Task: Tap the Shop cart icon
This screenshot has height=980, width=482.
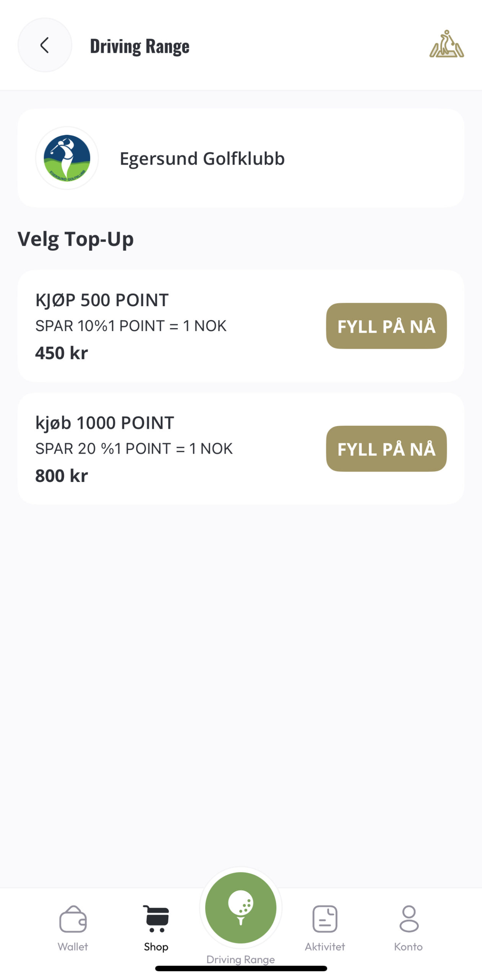Action: point(156,919)
